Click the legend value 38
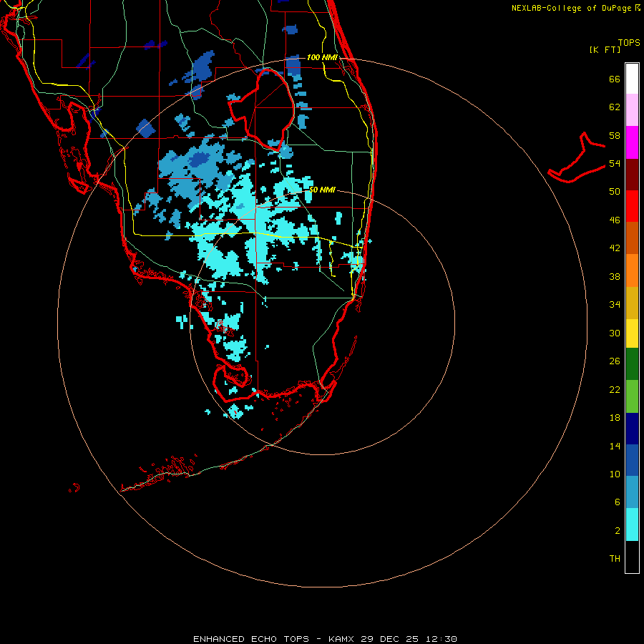 615,276
